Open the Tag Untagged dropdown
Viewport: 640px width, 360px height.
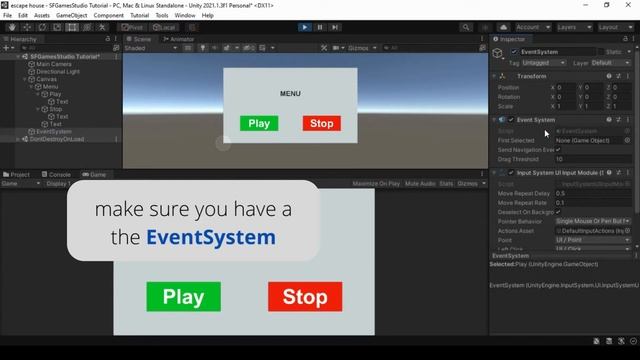tap(544, 63)
